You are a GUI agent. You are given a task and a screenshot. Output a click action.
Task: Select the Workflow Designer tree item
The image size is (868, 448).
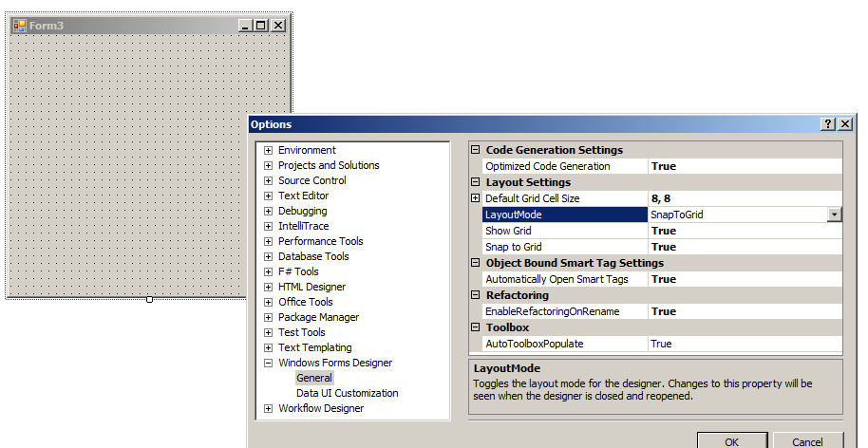[x=321, y=409]
